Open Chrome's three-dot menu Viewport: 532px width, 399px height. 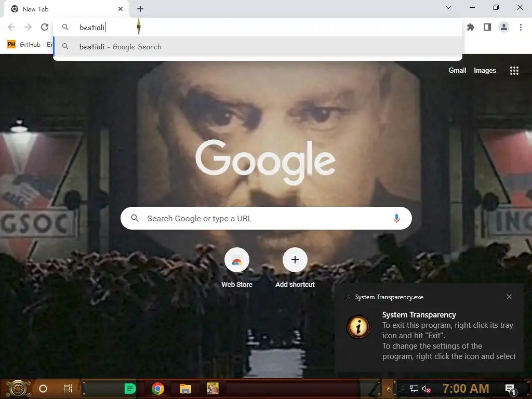pyautogui.click(x=521, y=27)
